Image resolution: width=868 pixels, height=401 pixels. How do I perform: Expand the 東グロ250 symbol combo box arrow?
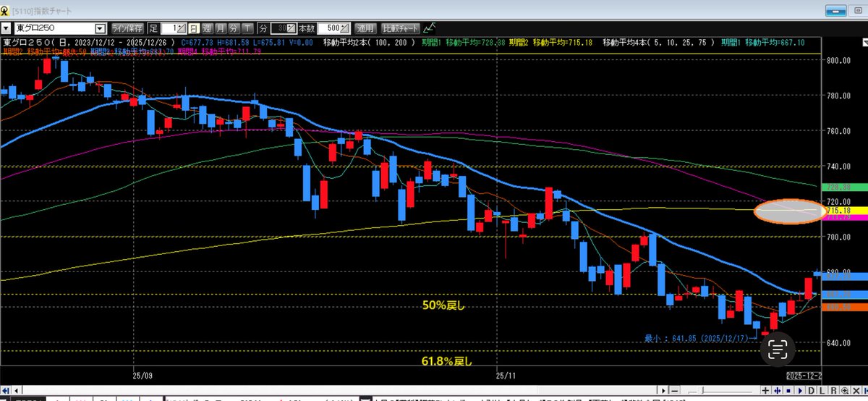(100, 28)
